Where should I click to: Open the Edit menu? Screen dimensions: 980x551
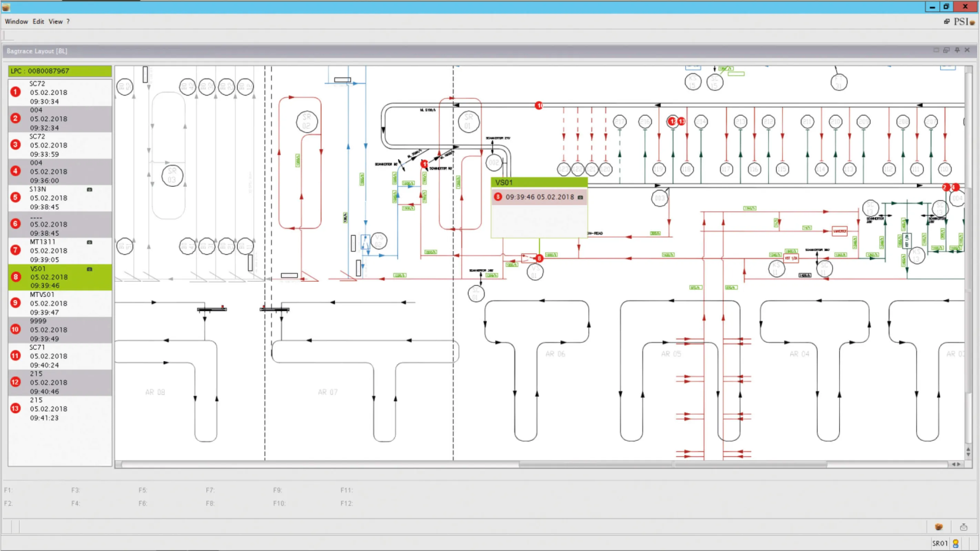pos(38,22)
